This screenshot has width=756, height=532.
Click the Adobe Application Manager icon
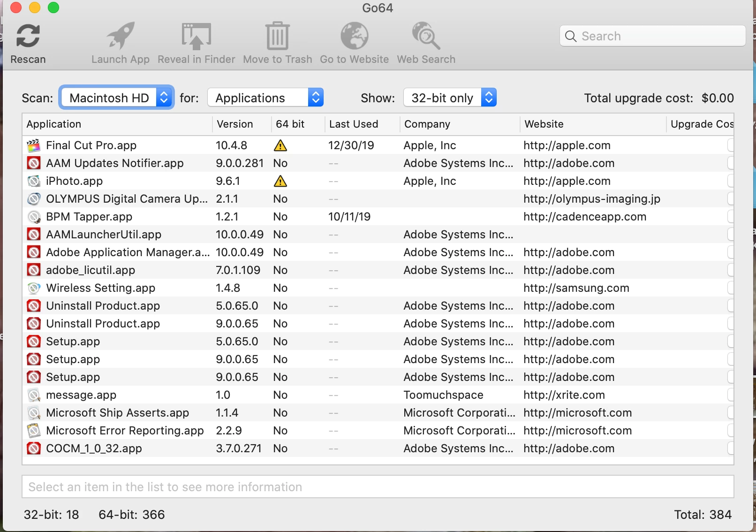(34, 252)
